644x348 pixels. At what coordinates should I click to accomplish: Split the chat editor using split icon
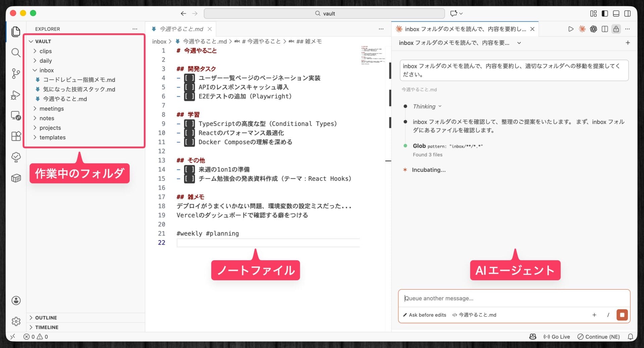[605, 29]
